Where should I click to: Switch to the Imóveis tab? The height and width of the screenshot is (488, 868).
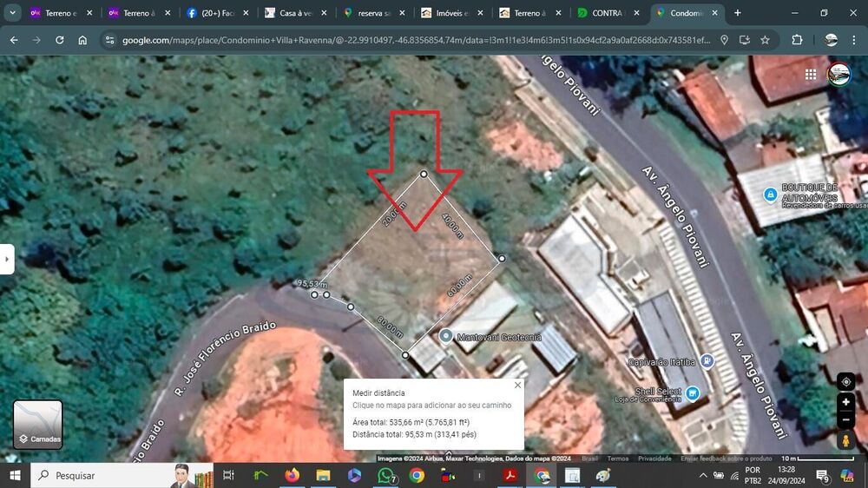click(447, 13)
